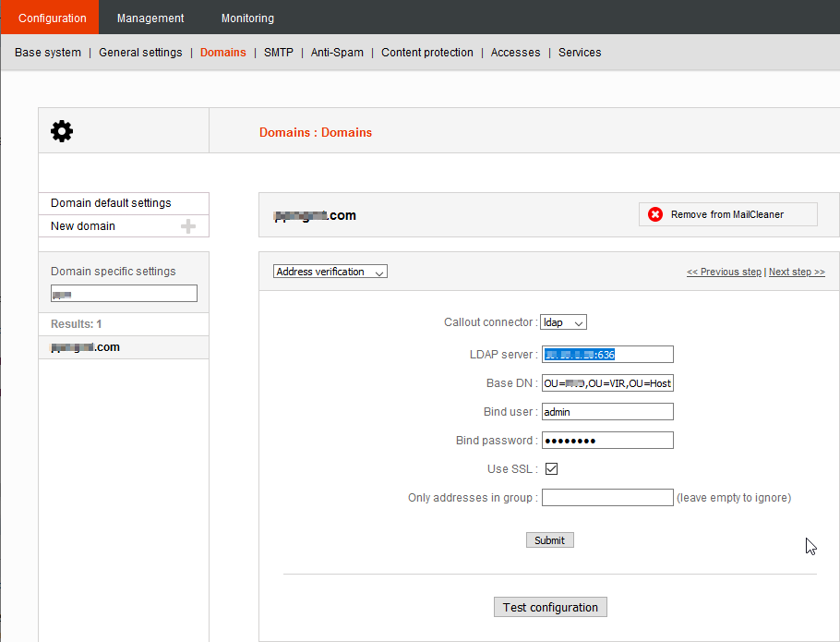Image resolution: width=840 pixels, height=642 pixels.
Task: Click the plus icon beside New domain
Action: 188,226
